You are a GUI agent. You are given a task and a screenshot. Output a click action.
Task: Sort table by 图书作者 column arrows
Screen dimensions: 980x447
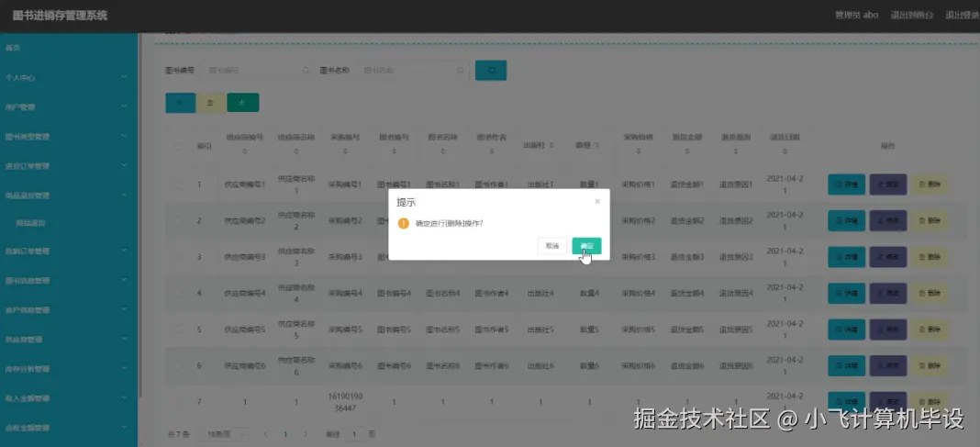click(491, 152)
